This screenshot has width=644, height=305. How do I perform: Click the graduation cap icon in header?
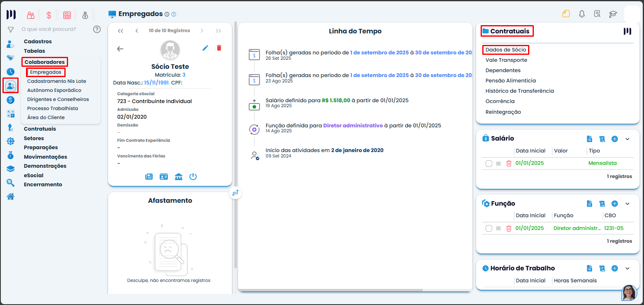[613, 14]
